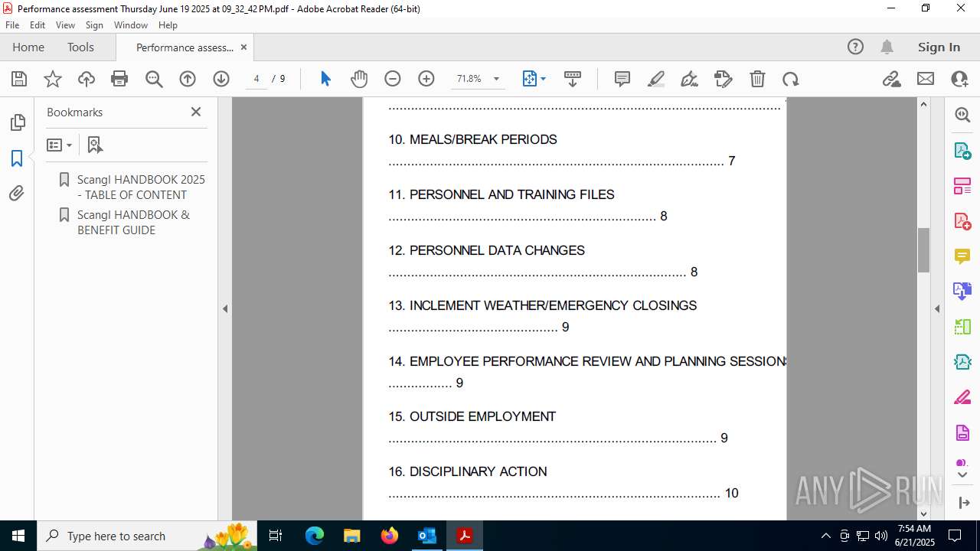Open the attachments paperclip panel
The width and height of the screenshot is (980, 551).
pos(17,194)
